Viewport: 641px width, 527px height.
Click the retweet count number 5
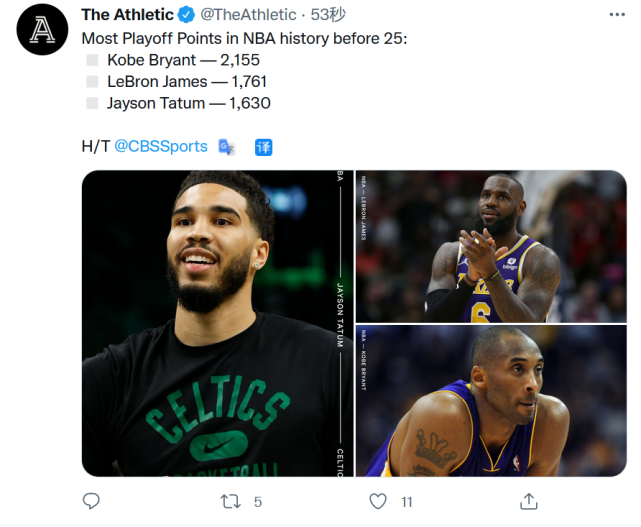pos(258,502)
